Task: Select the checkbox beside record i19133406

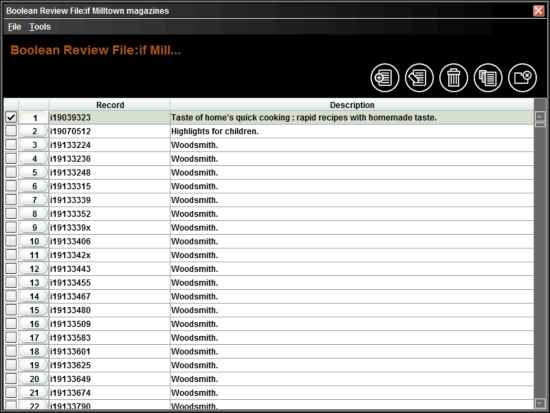Action: [11, 241]
